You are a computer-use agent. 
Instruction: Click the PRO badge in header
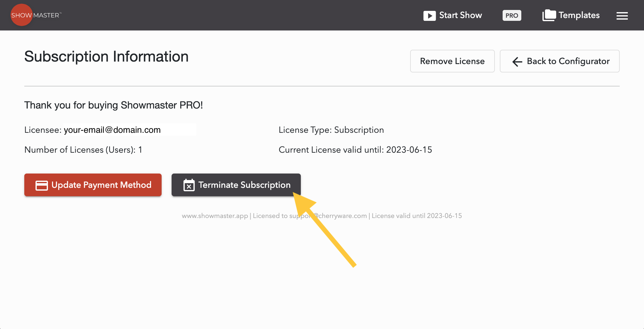pyautogui.click(x=512, y=16)
